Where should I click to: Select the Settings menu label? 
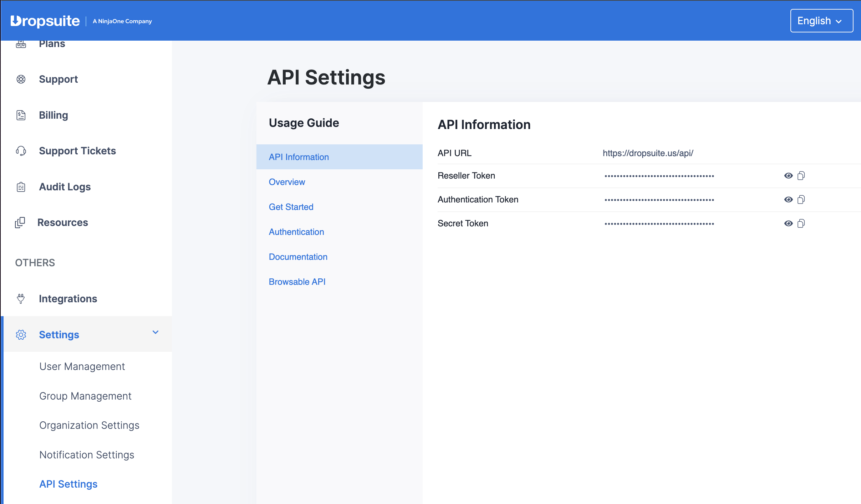point(59,335)
